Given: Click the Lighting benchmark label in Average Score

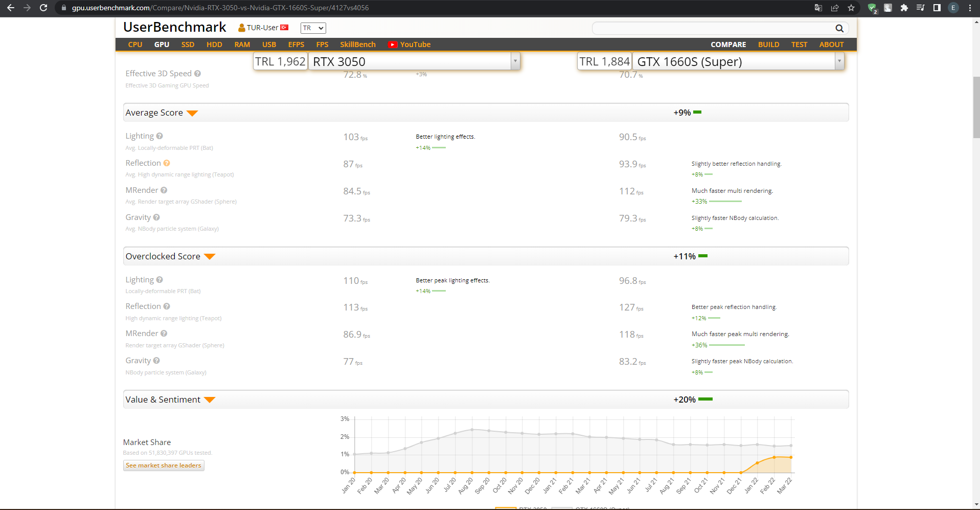Looking at the screenshot, I should (140, 136).
